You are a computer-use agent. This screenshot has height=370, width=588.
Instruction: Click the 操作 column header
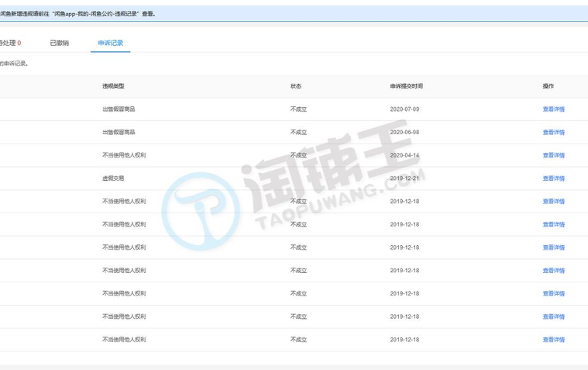548,86
